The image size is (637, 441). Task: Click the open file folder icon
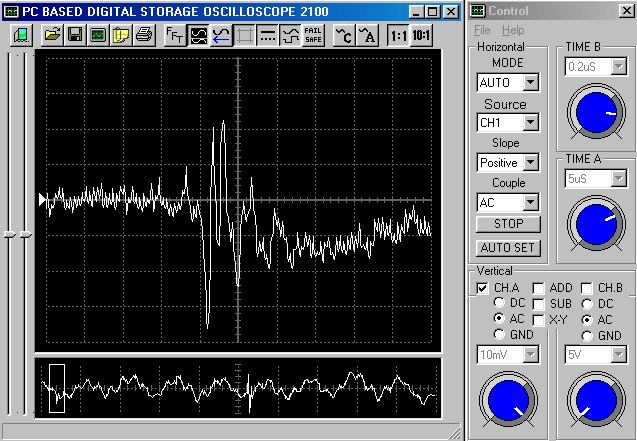52,35
